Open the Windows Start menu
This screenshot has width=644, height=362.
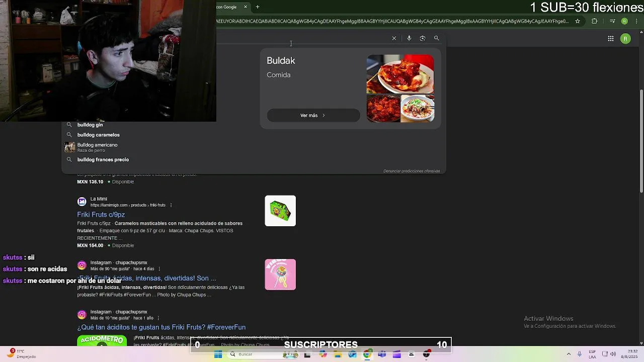218,354
